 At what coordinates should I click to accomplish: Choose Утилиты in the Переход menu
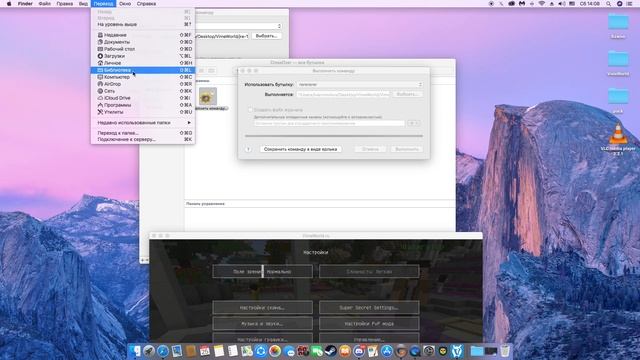click(143, 112)
